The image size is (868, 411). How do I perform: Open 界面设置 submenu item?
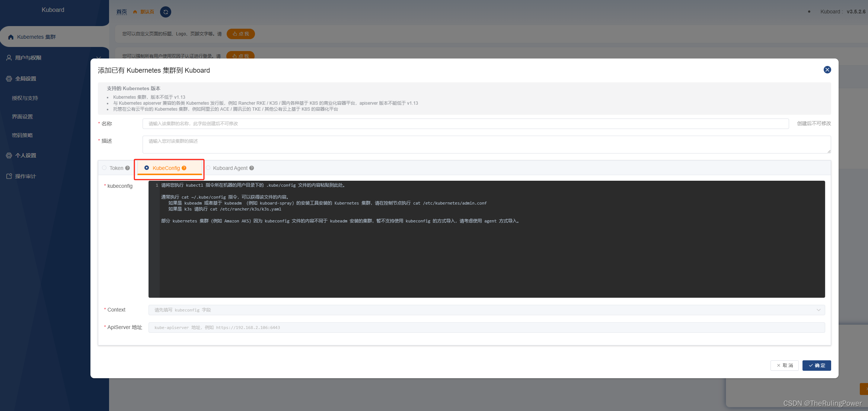22,117
